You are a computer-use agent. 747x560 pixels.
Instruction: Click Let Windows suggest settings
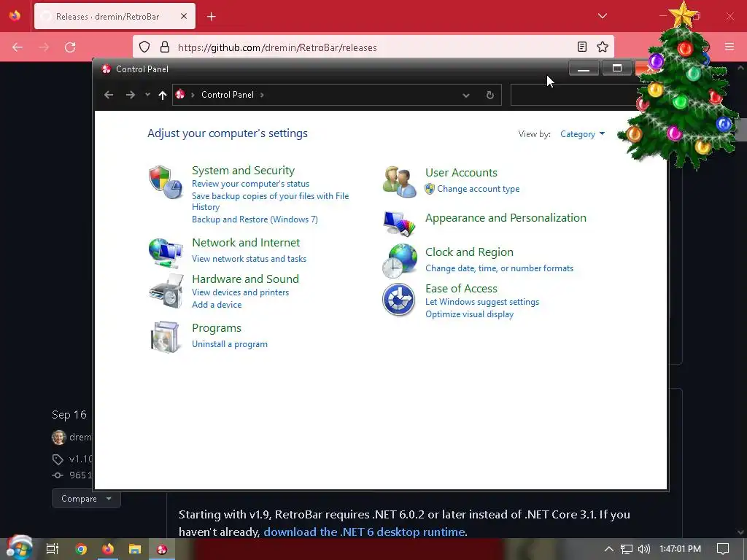482,302
